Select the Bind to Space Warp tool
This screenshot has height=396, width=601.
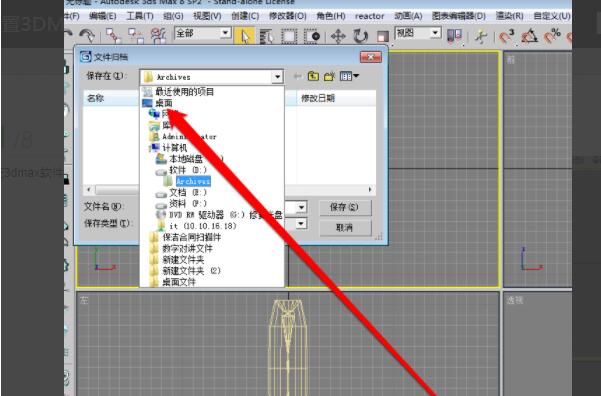point(158,36)
